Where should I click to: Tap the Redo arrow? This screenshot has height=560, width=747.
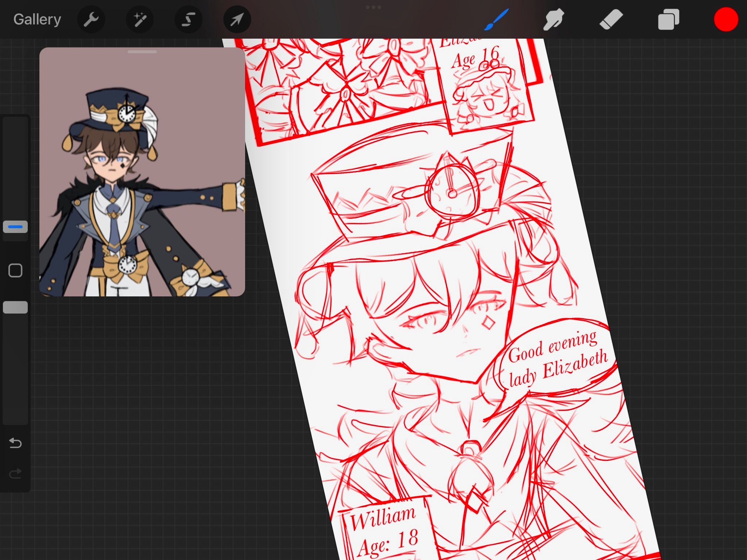15,474
